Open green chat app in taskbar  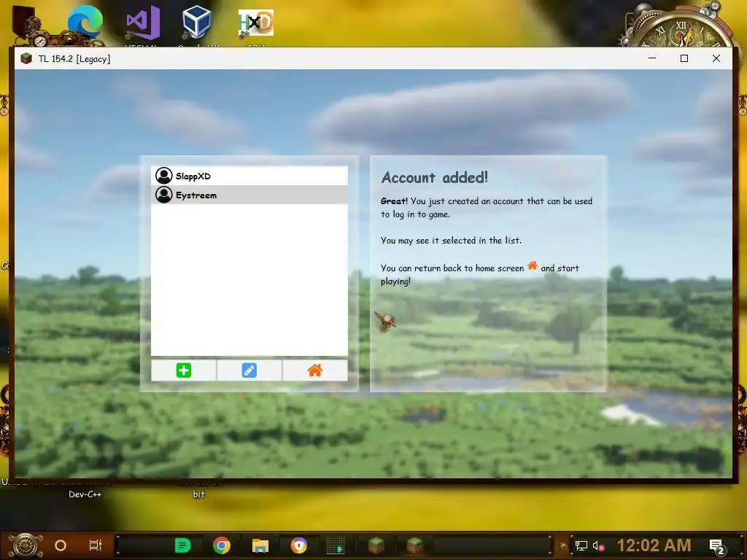coord(182,545)
